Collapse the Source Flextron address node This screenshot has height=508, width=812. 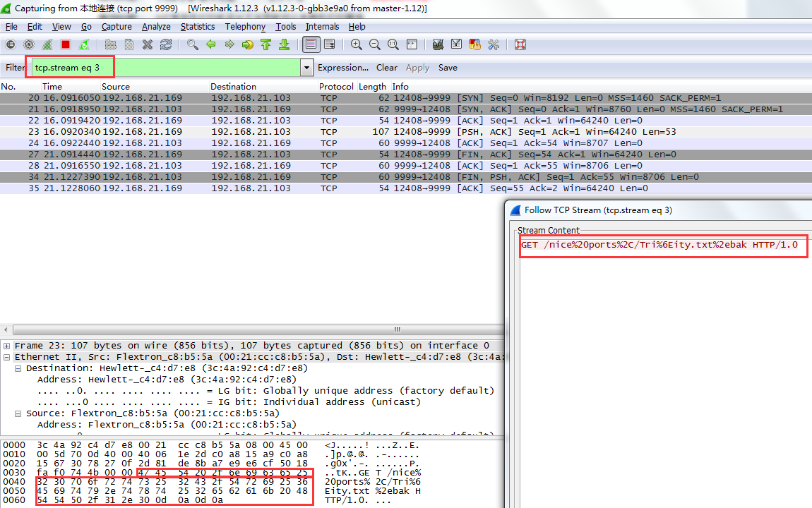tap(18, 414)
